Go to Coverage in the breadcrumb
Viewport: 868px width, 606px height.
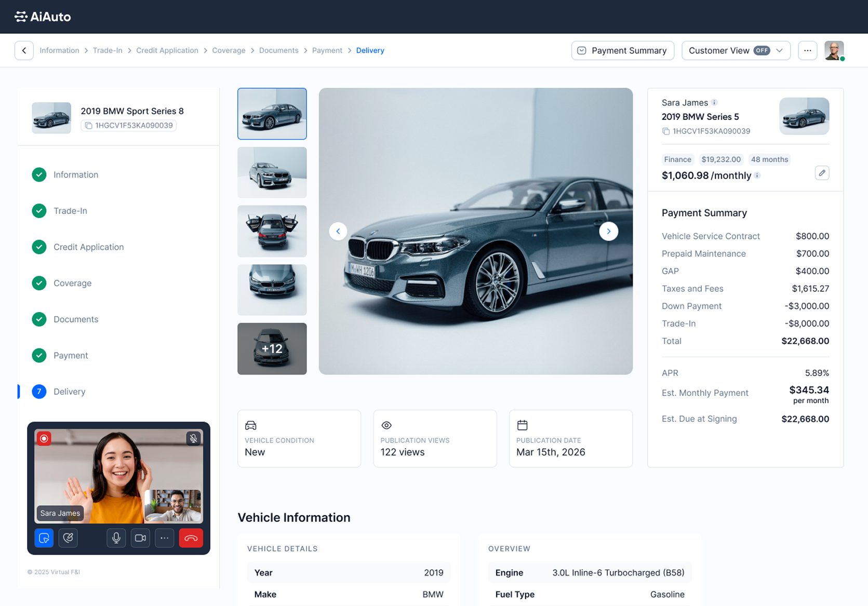coord(229,50)
